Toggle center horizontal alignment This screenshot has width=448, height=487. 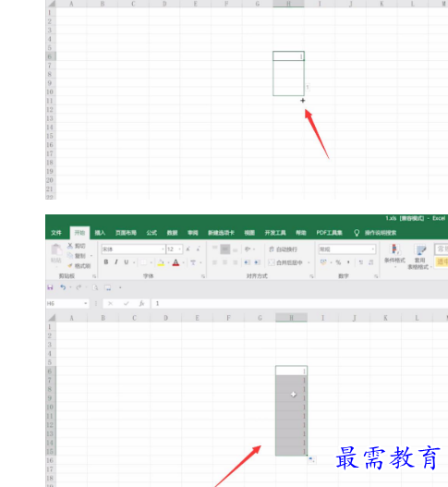(225, 262)
